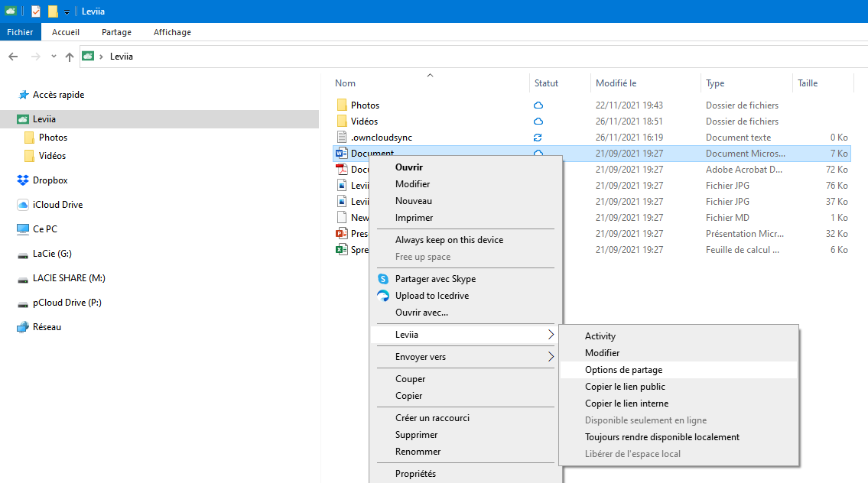
Task: Click the cloud status icon for Vidéos
Action: [x=538, y=122]
